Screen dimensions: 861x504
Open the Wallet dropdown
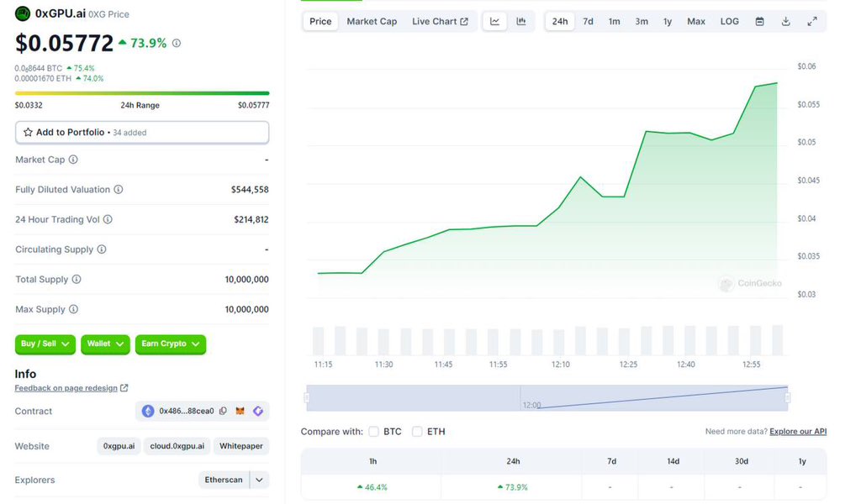coord(104,344)
